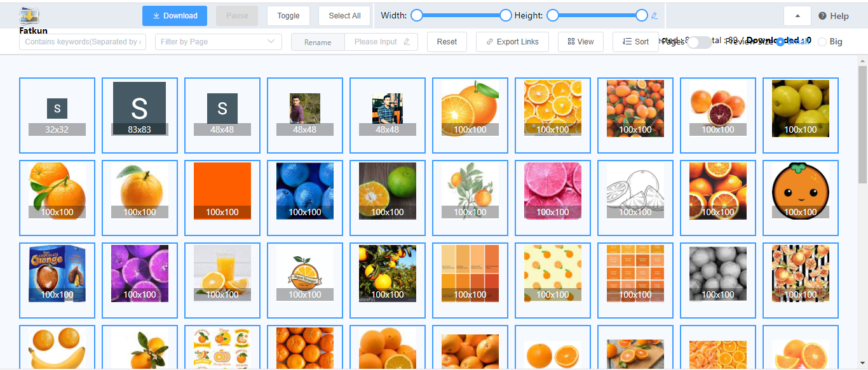Click the Fatkun logo icon
This screenshot has height=370, width=868.
[x=30, y=17]
